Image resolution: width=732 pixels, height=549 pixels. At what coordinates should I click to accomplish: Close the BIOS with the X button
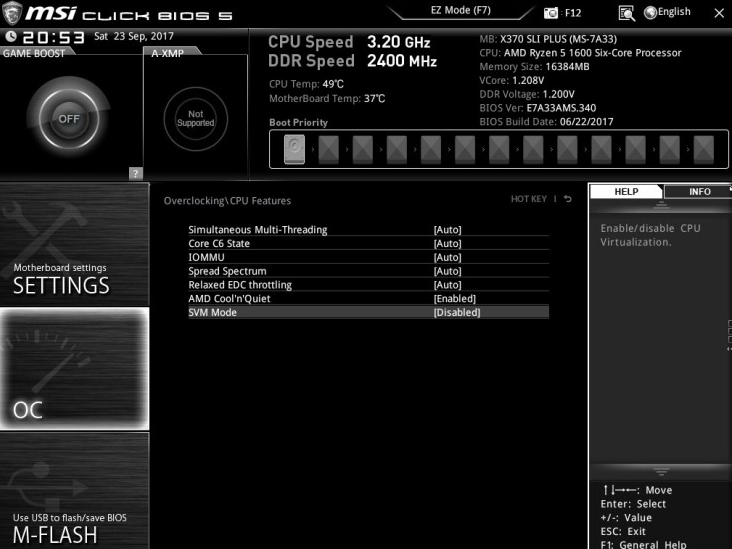coord(719,13)
